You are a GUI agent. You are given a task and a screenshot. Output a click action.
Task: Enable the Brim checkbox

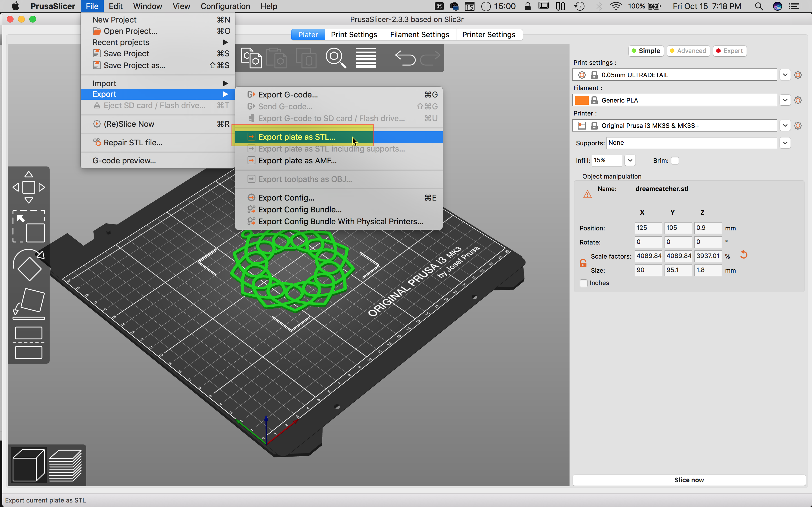click(x=675, y=161)
